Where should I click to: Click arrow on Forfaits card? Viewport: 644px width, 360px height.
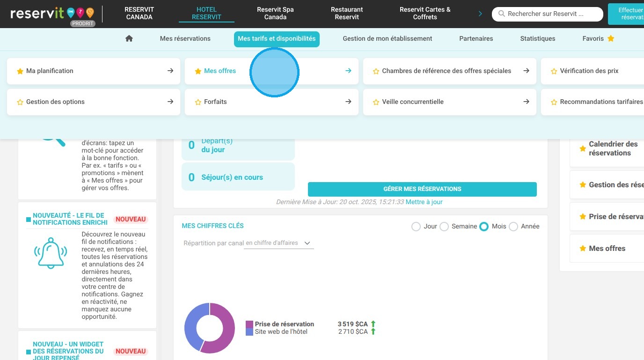click(348, 102)
